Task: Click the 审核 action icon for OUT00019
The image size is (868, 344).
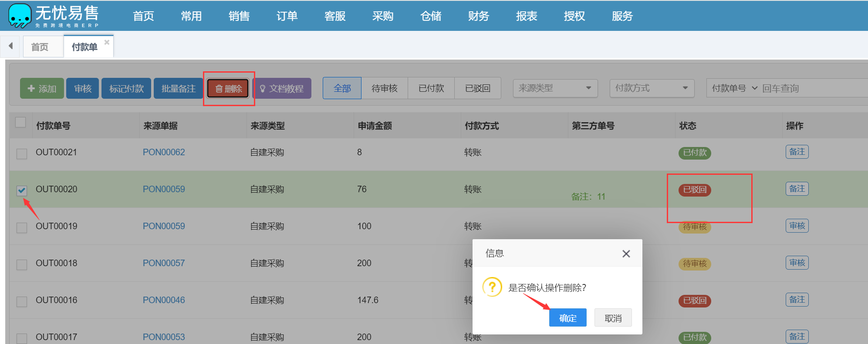Action: click(797, 226)
